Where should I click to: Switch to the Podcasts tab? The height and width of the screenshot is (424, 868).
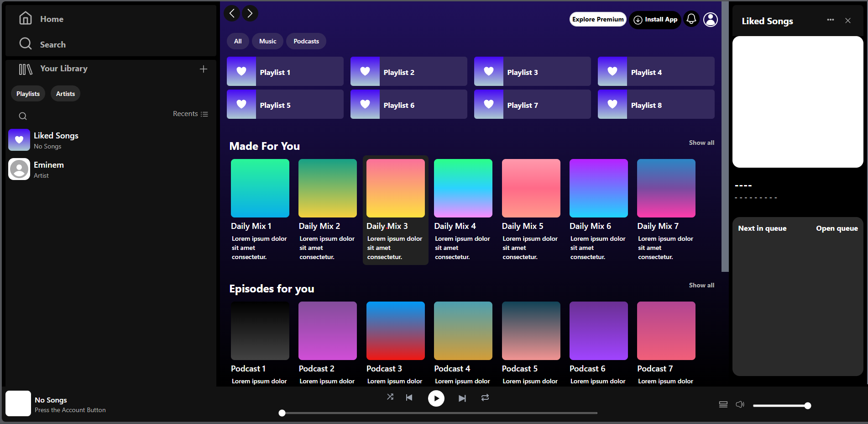pos(306,41)
